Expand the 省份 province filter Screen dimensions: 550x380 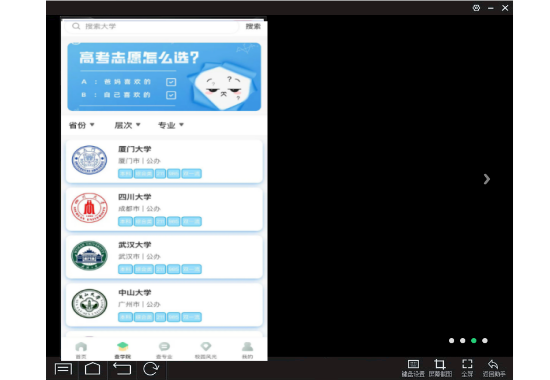click(81, 125)
